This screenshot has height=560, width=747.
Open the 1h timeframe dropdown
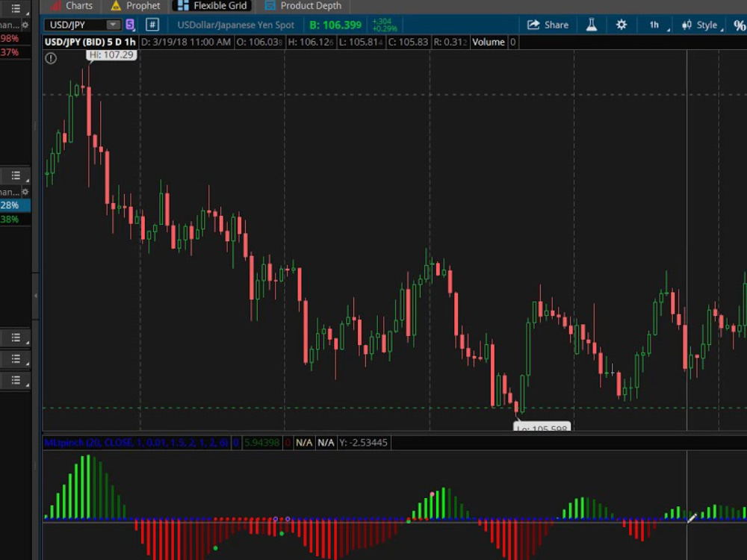[x=658, y=25]
